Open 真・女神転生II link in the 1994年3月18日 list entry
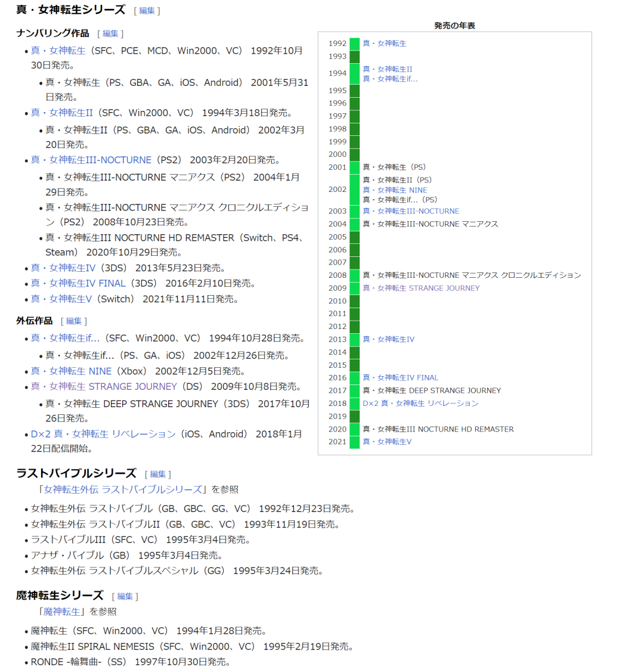This screenshot has height=670, width=644. click(61, 113)
